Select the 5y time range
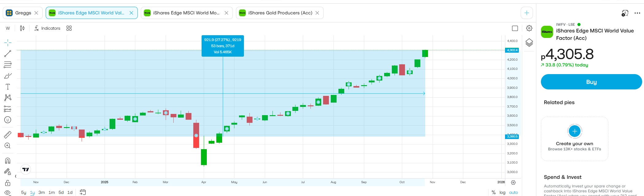Screen dimensions: 644x196 [24, 192]
